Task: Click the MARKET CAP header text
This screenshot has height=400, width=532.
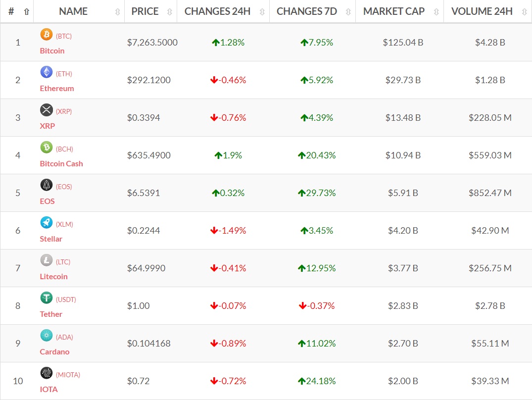Action: point(394,11)
